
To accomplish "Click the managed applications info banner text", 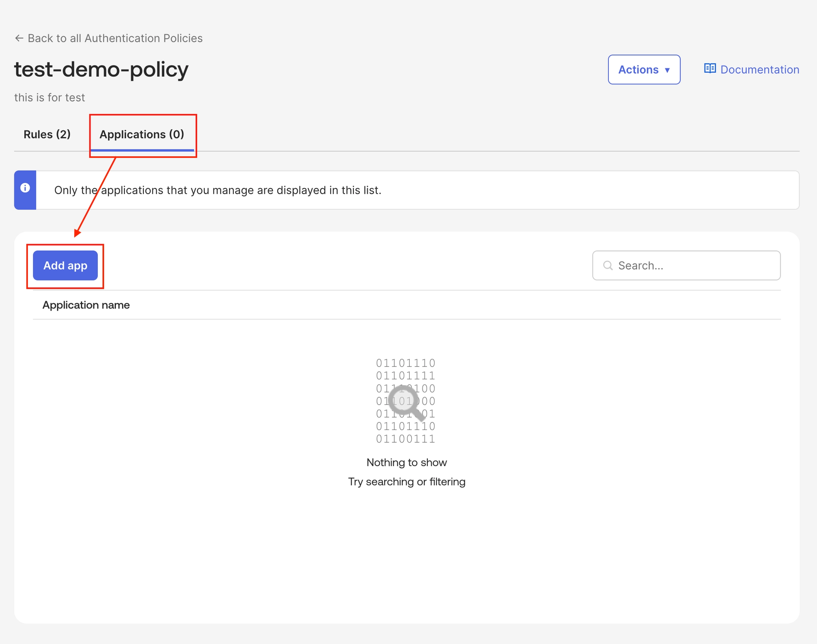I will click(218, 190).
